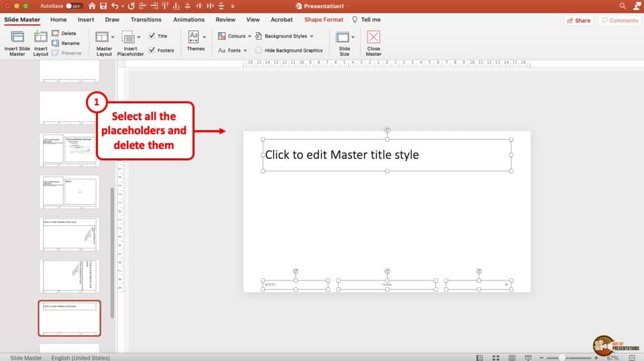Align selected objects to bottom

pos(176,6)
